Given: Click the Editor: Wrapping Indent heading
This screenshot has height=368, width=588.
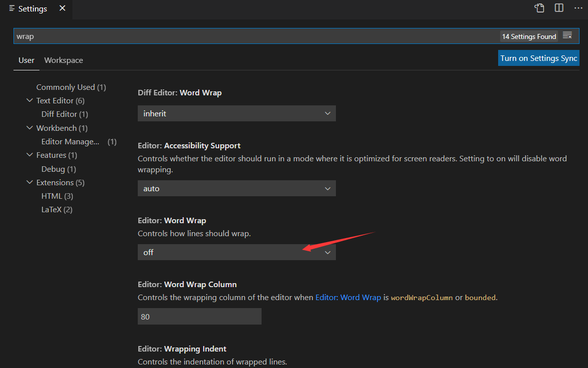Looking at the screenshot, I should click(x=182, y=349).
